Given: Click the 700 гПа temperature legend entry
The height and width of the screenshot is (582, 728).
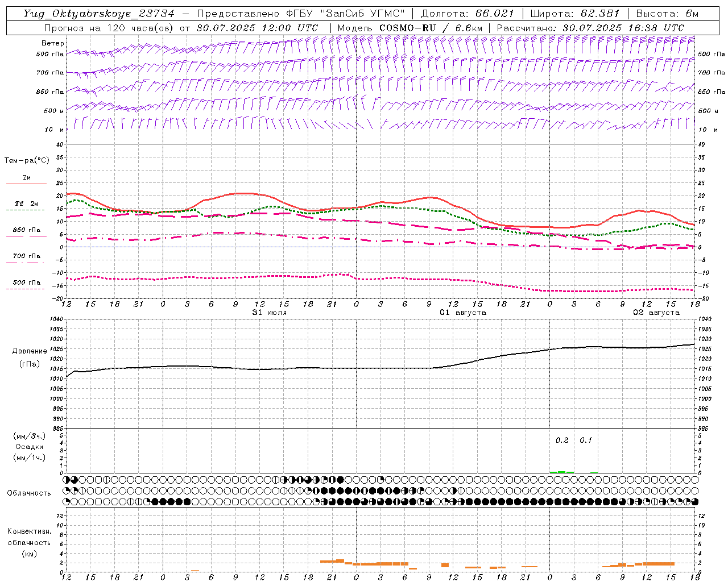Looking at the screenshot, I should point(26,256).
